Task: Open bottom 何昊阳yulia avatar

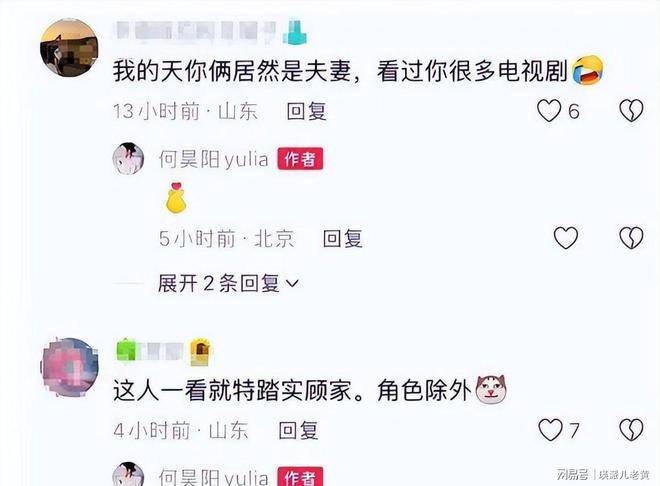Action: (128, 474)
